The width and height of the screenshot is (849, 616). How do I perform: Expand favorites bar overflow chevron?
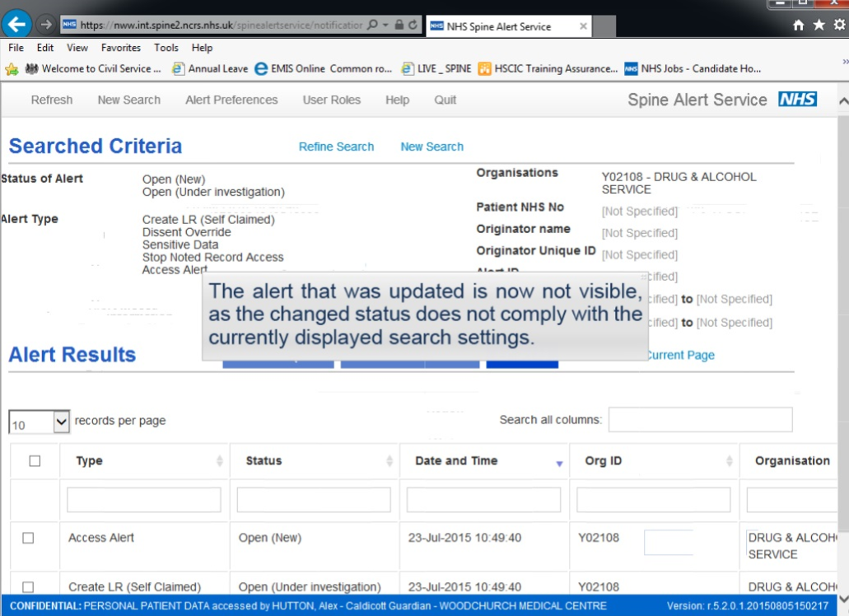point(845,62)
